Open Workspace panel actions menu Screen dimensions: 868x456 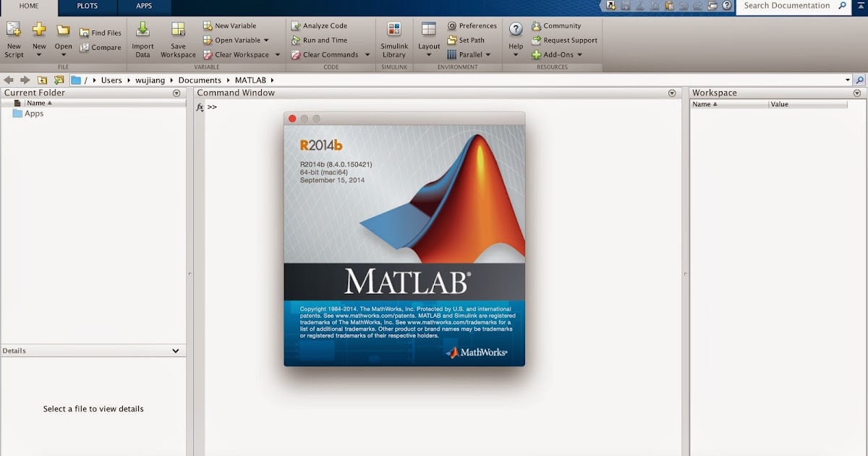click(857, 93)
